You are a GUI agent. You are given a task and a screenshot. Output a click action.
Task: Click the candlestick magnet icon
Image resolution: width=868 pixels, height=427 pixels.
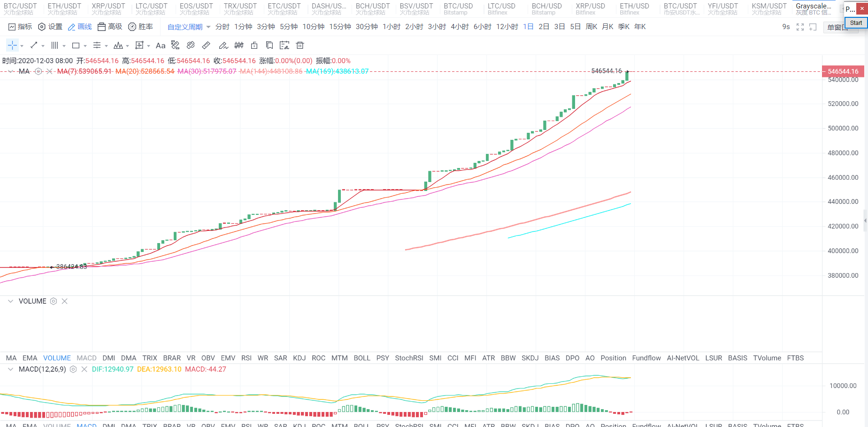point(239,46)
